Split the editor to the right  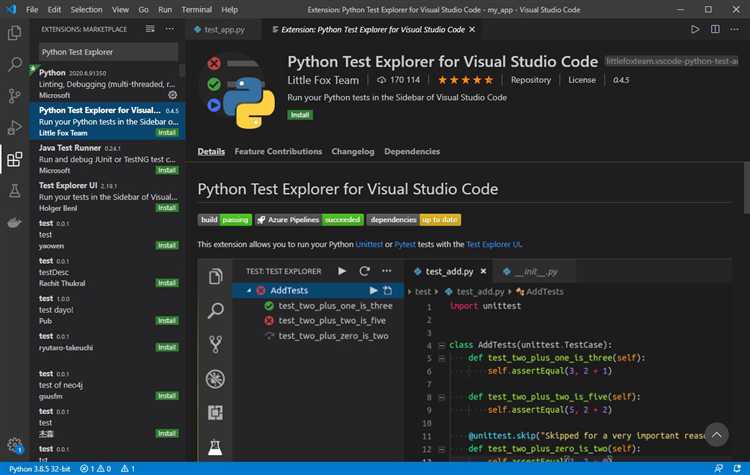coord(715,29)
